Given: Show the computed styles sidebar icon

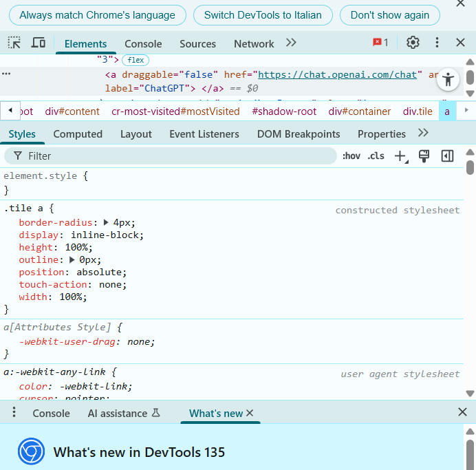Looking at the screenshot, I should pos(448,156).
